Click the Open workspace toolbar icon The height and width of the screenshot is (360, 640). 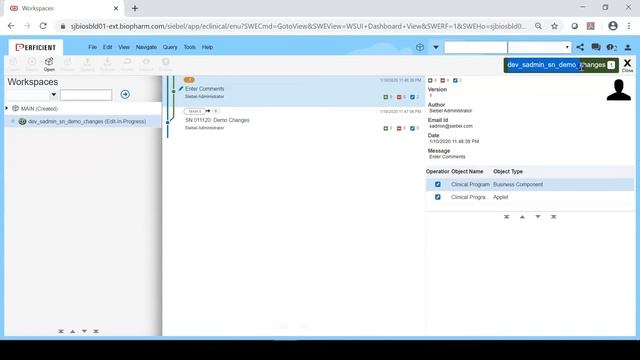(x=49, y=64)
